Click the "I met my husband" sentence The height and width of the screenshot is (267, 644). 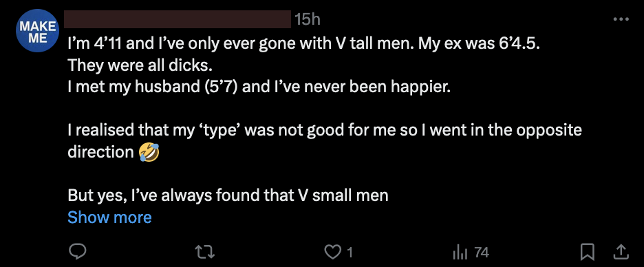pyautogui.click(x=259, y=87)
